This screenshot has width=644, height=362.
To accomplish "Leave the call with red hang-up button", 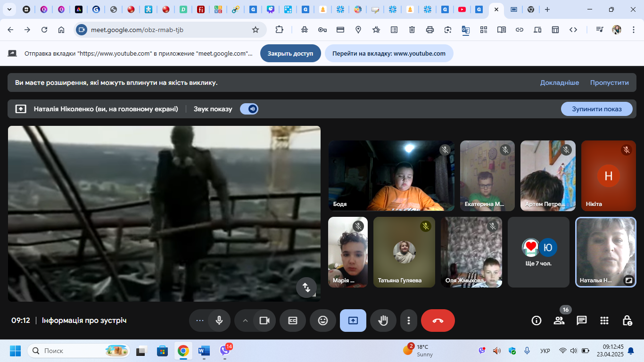I will coord(438,321).
